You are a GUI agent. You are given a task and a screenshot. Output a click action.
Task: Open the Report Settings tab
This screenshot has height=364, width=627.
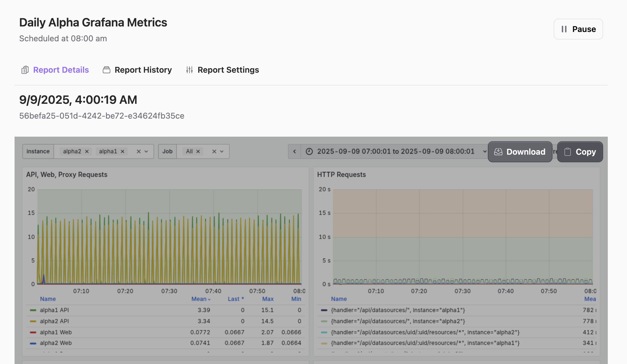[x=222, y=70]
